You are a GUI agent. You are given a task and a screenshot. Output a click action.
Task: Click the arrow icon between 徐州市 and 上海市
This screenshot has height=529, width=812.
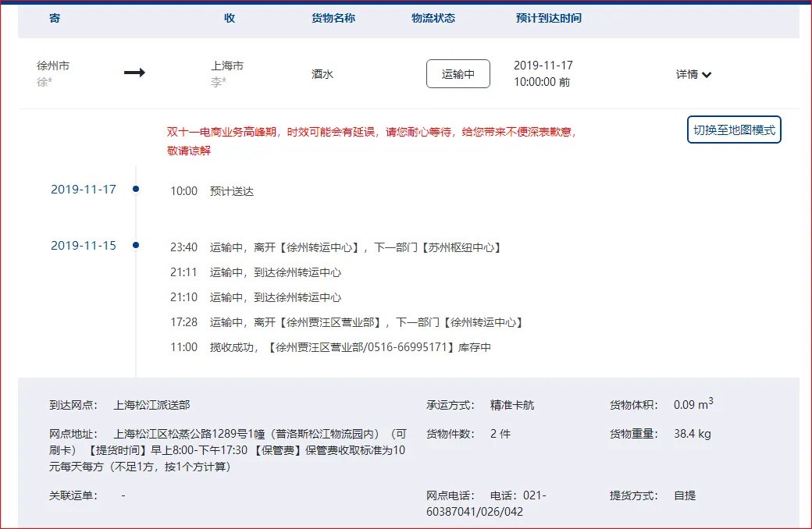point(134,73)
